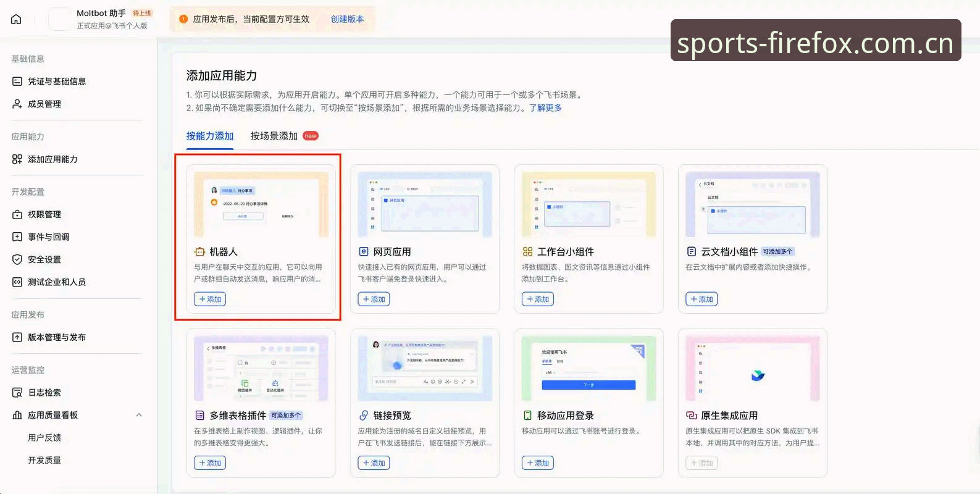This screenshot has height=494, width=980.
Task: Click the 移动应用登录 phone icon
Action: click(527, 416)
